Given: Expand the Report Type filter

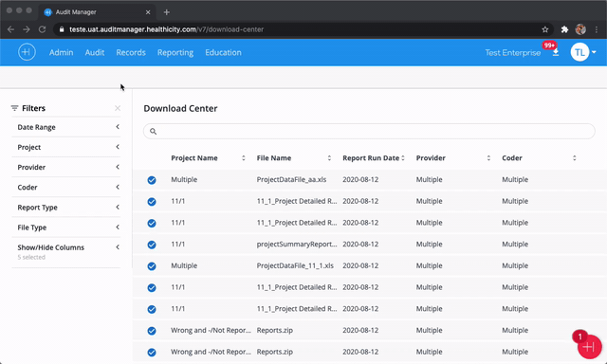Looking at the screenshot, I should [x=66, y=208].
